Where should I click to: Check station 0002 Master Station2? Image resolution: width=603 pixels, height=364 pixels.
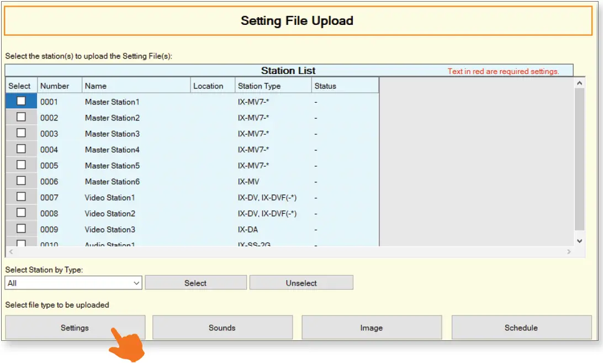[20, 117]
